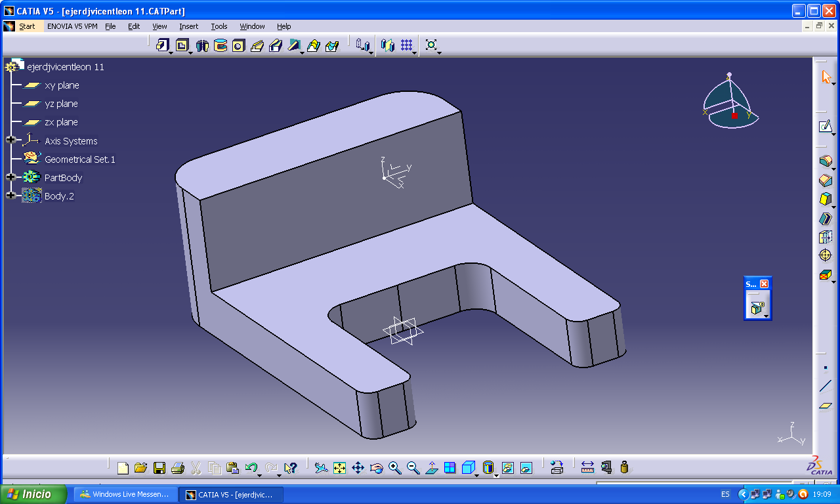Activate the Rotate view tool
This screenshot has width=840, height=504.
377,468
